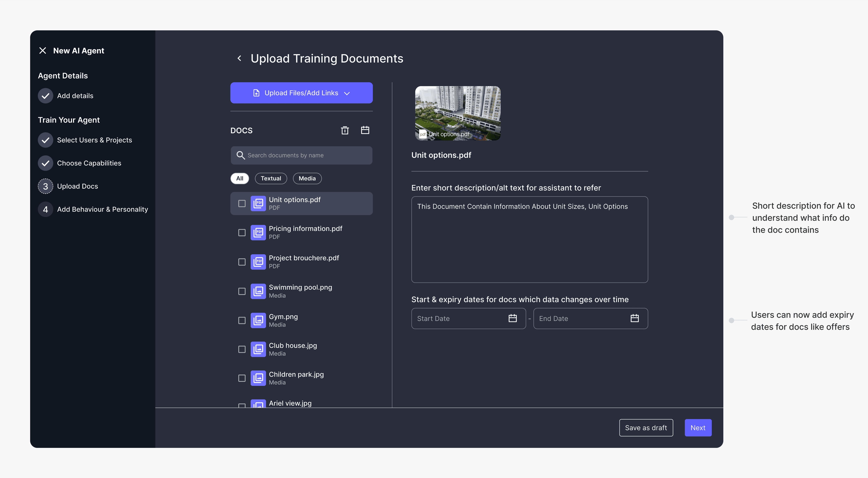Screen dimensions: 868x478
Task: Click the search magnifier icon in documents search
Action: 240,155
